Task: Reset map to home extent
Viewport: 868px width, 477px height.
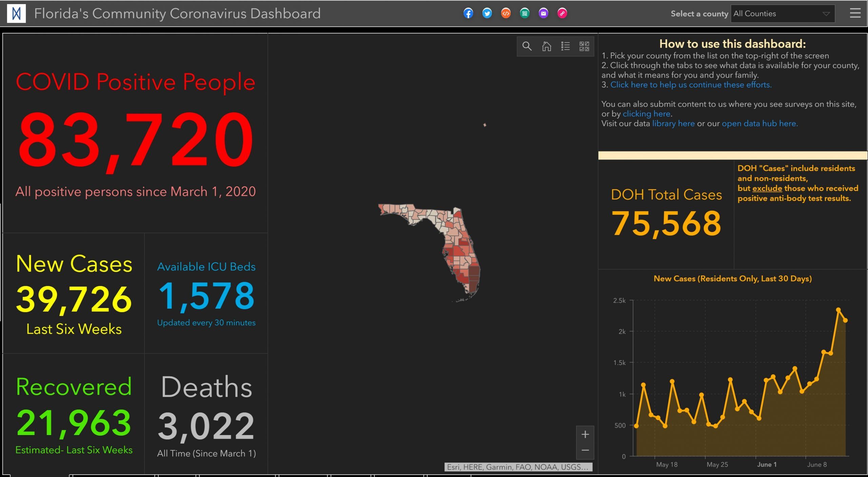Action: (546, 46)
